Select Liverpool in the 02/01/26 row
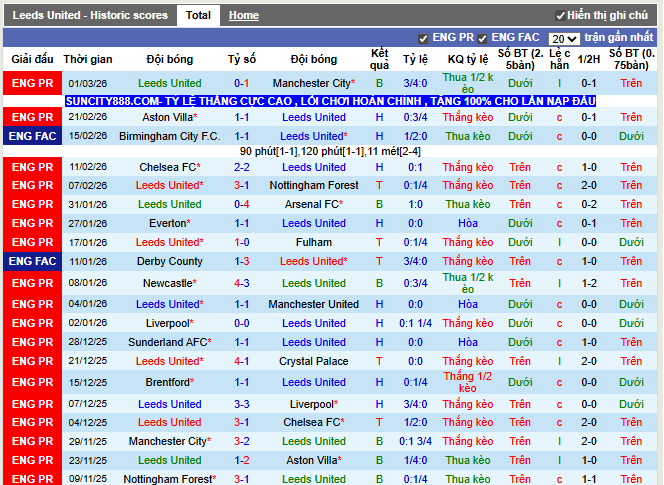This screenshot has width=664, height=485. (169, 323)
